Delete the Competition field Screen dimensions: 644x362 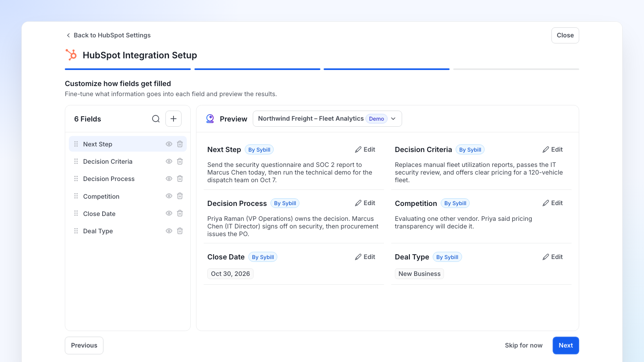(180, 196)
